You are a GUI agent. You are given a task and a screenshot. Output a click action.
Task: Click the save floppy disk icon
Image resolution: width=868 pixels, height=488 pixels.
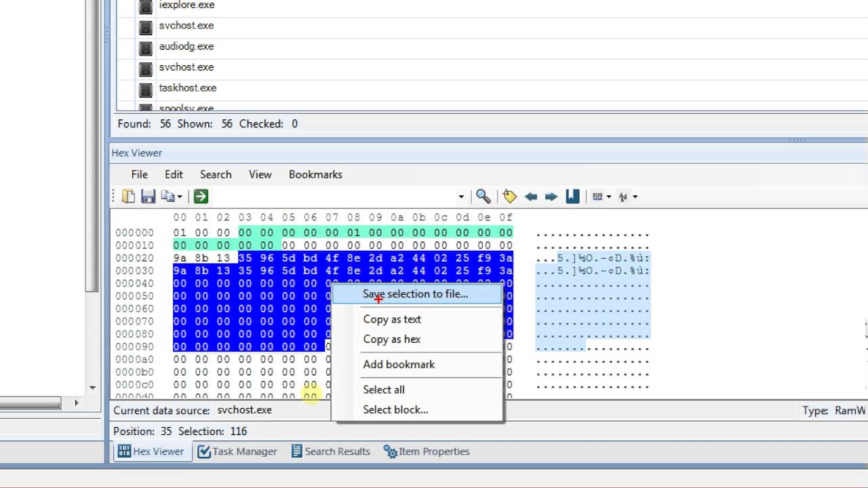[x=148, y=197]
